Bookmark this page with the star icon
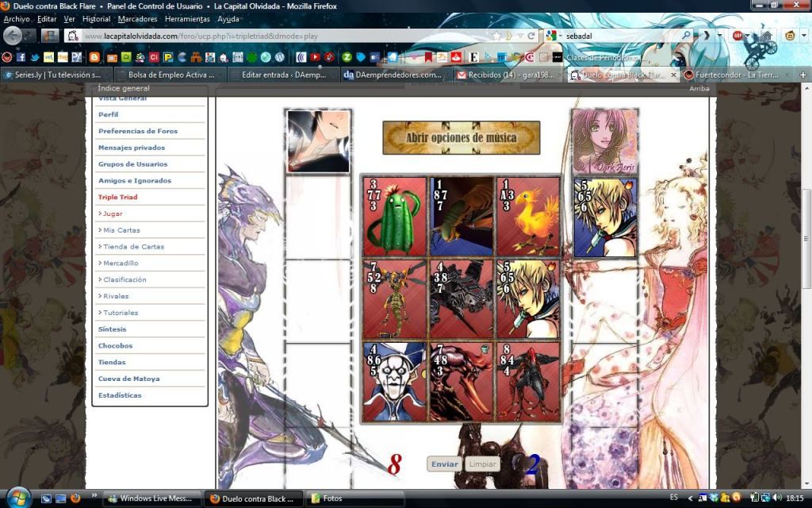This screenshot has height=508, width=812. [x=496, y=36]
